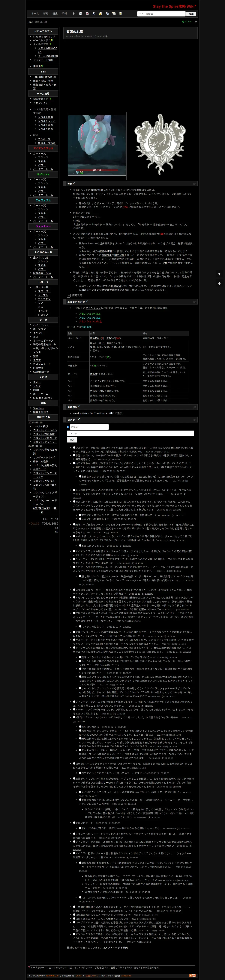Open サイレント character heading link

pyautogui.click(x=43, y=174)
